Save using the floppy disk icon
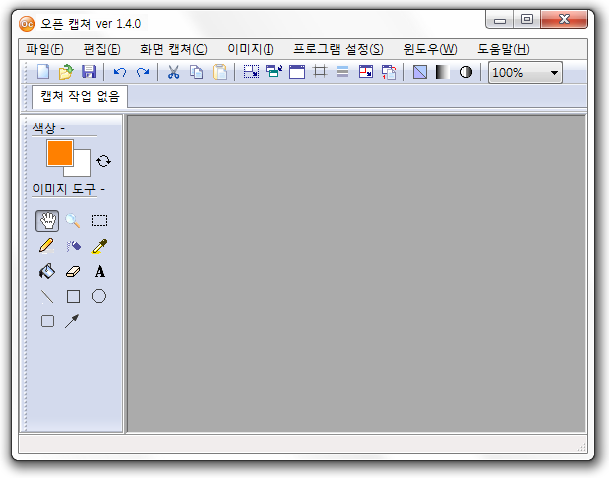Image resolution: width=609 pixels, height=478 pixels. coord(89,72)
